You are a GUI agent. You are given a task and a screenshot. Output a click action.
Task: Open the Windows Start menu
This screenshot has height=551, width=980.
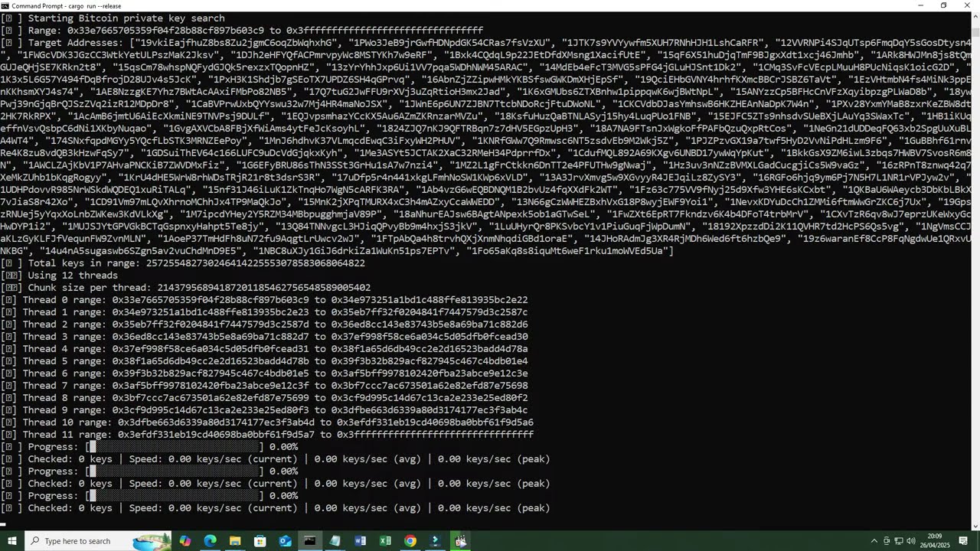click(x=11, y=541)
